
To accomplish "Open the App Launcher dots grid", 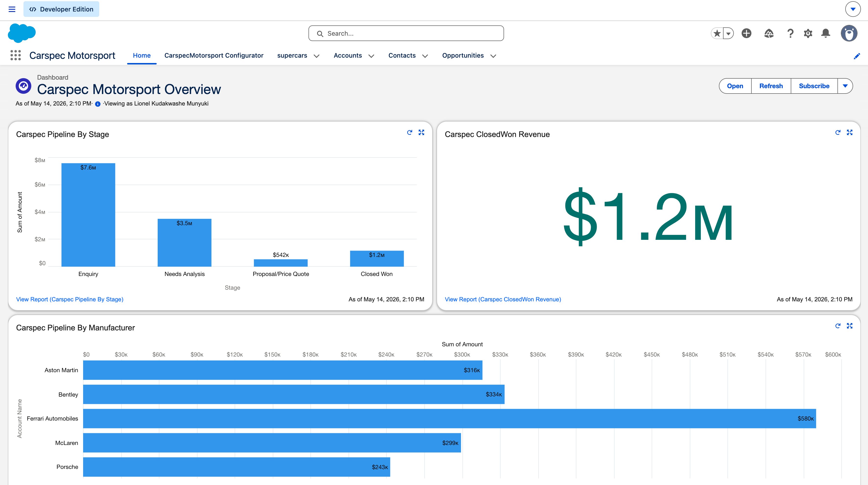I will (x=15, y=55).
